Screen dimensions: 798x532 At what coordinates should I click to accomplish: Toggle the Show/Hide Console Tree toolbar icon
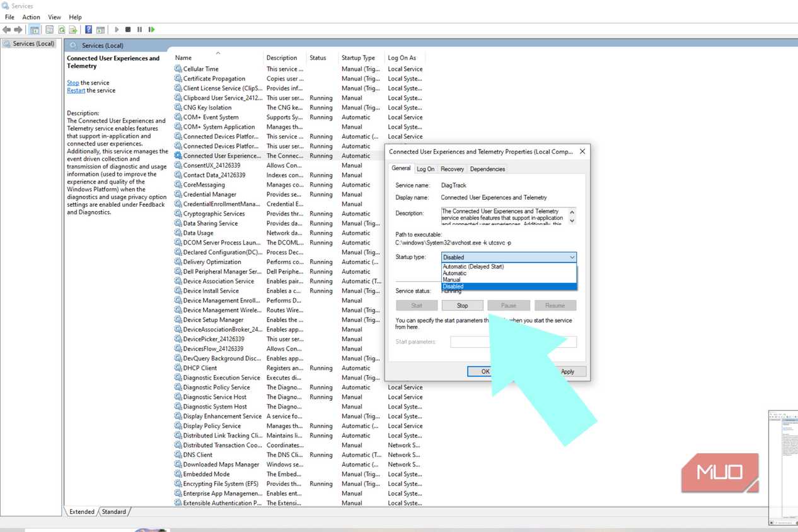coord(35,30)
